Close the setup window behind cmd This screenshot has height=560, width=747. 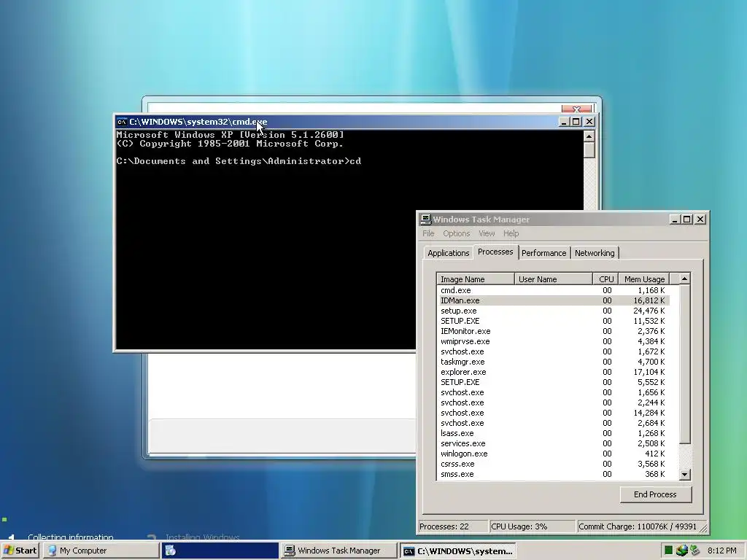(576, 109)
